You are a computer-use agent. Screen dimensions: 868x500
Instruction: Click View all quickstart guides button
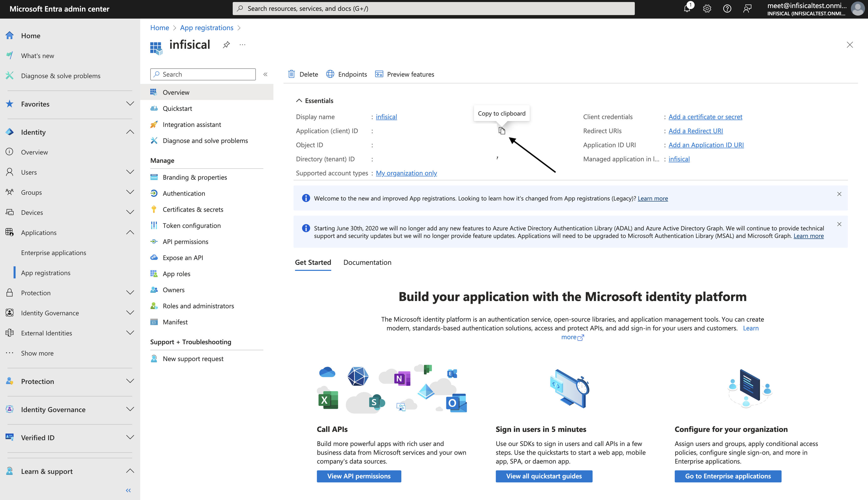click(x=544, y=476)
